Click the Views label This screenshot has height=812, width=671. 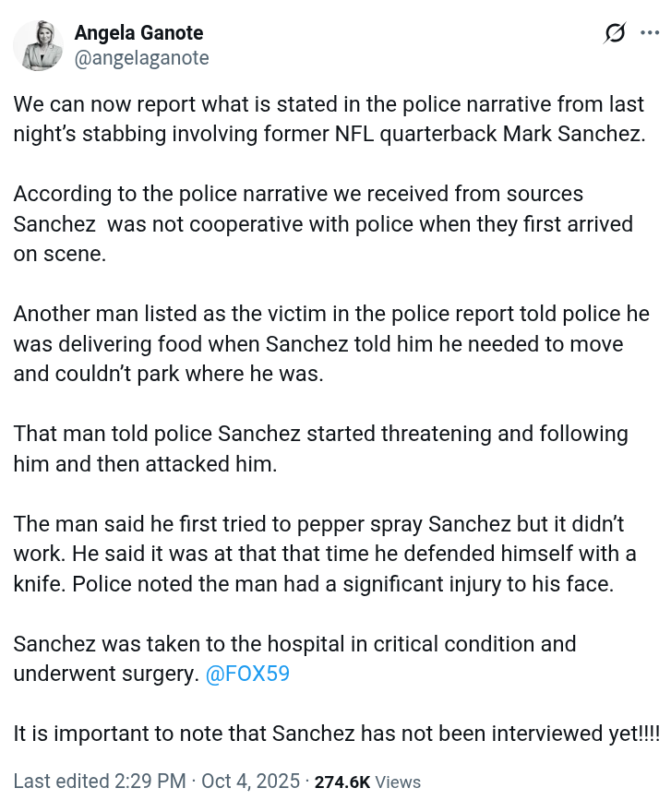tap(398, 782)
